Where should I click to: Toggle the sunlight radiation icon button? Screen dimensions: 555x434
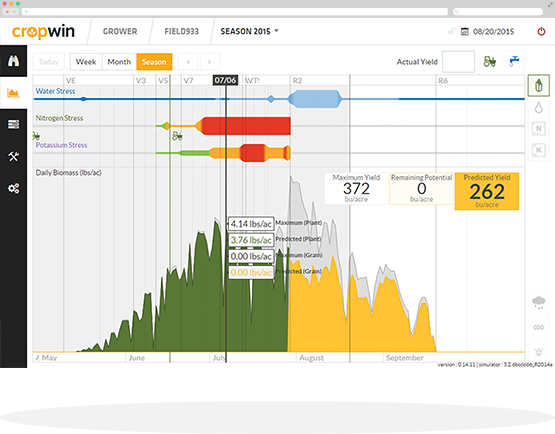(538, 352)
